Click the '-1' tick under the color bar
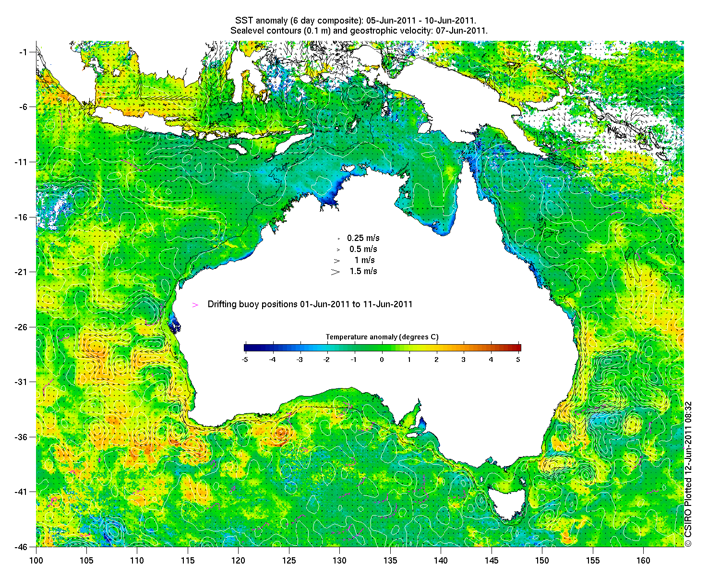 coord(354,359)
